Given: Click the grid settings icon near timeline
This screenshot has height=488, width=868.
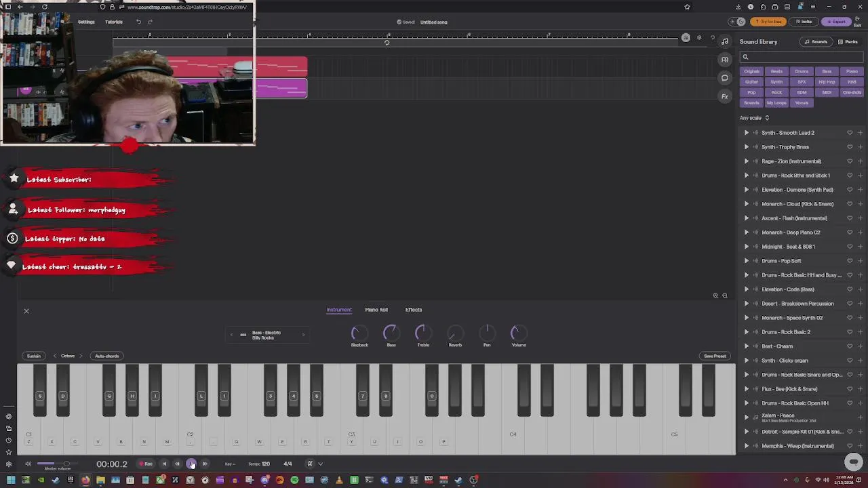Looking at the screenshot, I should click(x=699, y=38).
